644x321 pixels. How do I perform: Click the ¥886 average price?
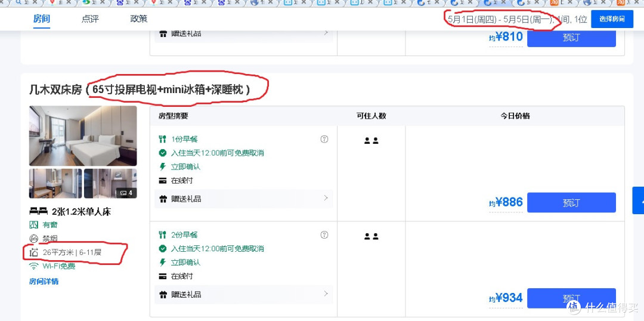pyautogui.click(x=506, y=202)
